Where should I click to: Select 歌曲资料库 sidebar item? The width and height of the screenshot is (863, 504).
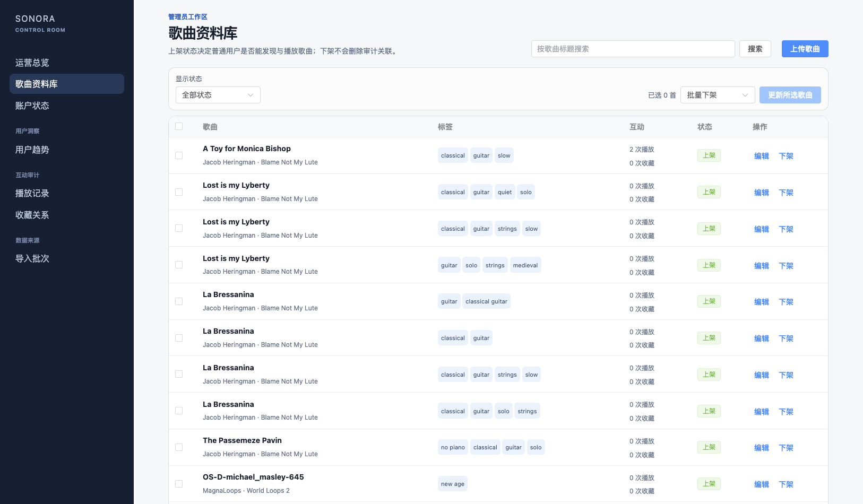click(x=67, y=84)
